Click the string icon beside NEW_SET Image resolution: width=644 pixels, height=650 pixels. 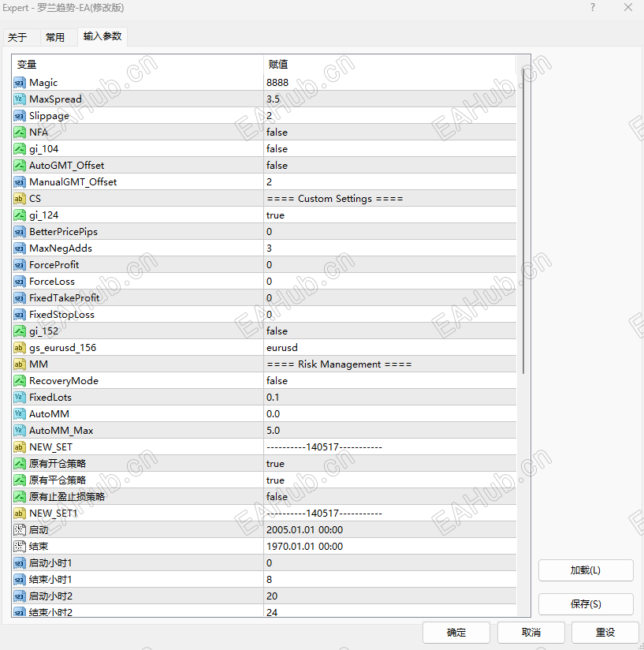20,448
